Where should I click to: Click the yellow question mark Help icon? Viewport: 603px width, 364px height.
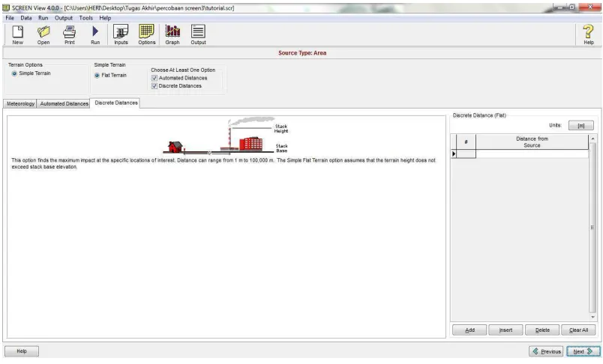coord(589,35)
